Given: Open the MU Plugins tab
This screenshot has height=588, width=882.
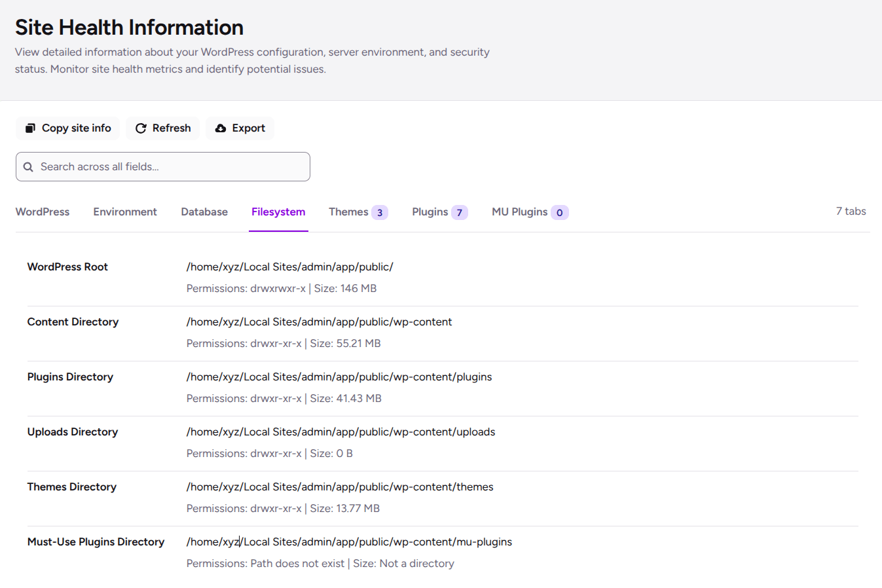Looking at the screenshot, I should click(x=530, y=212).
